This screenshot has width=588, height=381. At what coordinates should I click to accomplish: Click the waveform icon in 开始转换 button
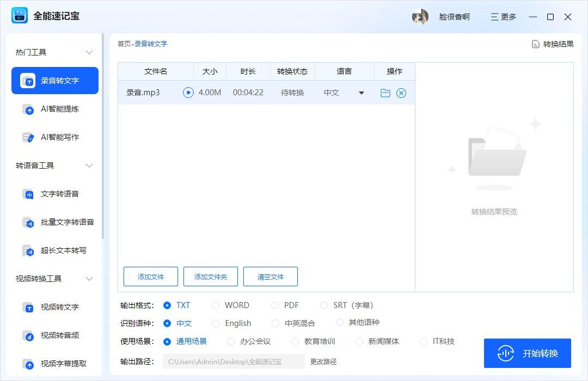click(505, 353)
